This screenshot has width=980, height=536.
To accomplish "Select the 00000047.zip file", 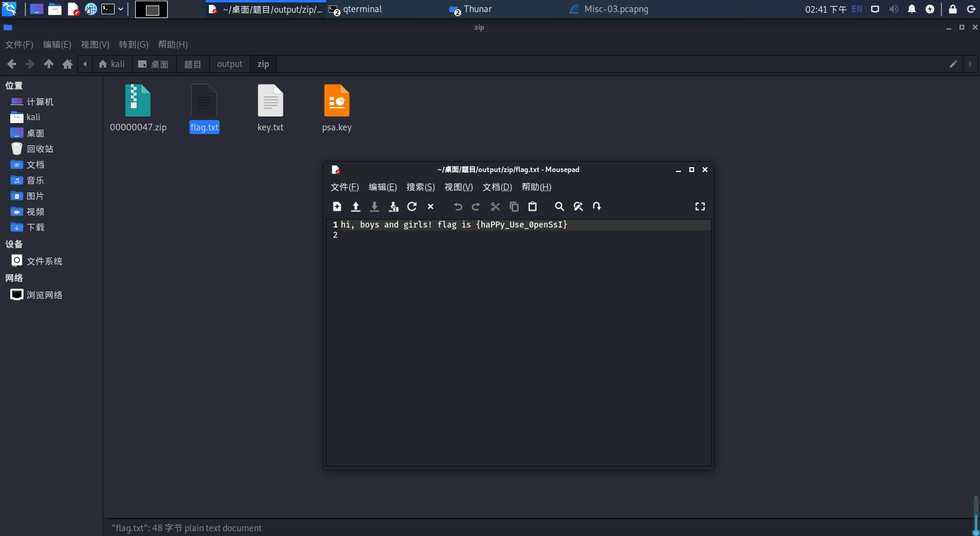I will [x=138, y=108].
